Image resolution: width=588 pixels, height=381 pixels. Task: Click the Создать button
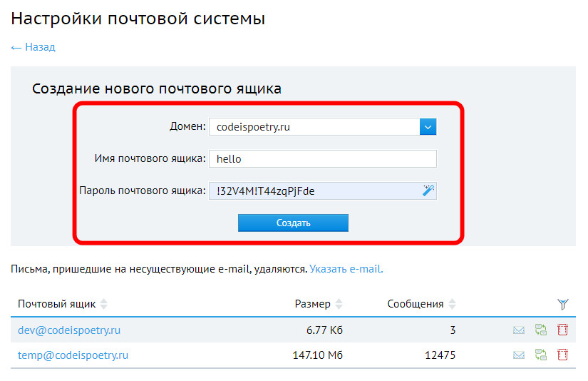coord(293,223)
